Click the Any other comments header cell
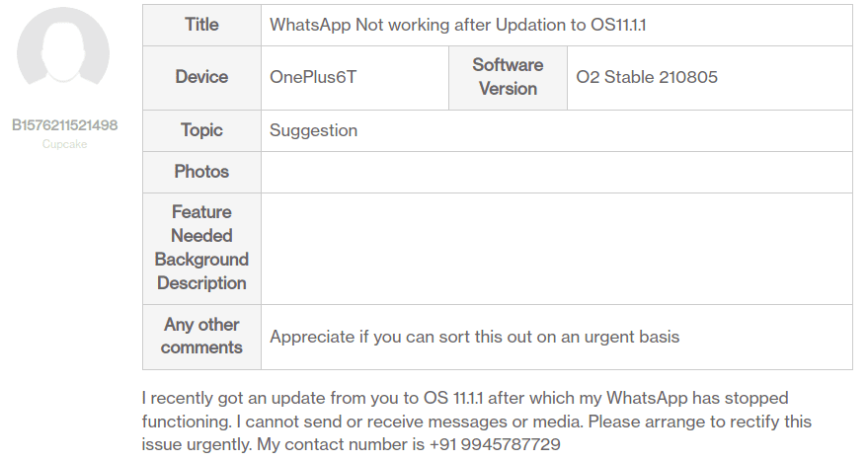 201,337
